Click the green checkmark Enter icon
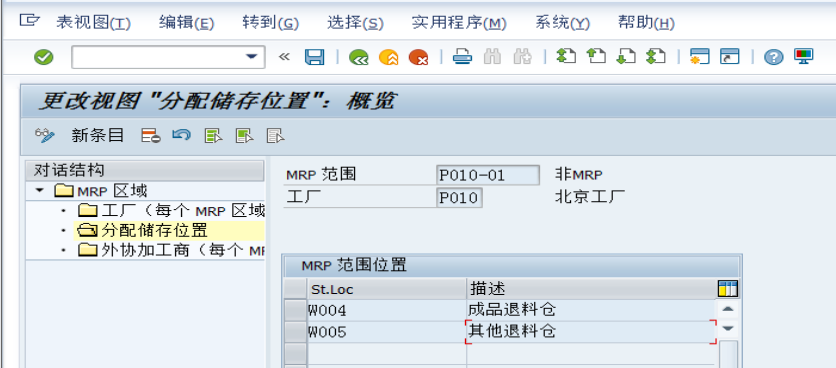 (44, 57)
